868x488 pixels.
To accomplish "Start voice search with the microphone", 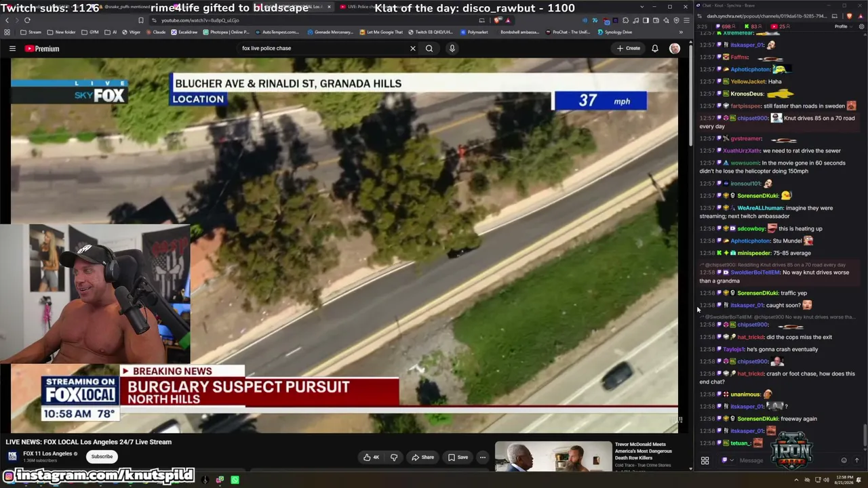I will point(452,48).
